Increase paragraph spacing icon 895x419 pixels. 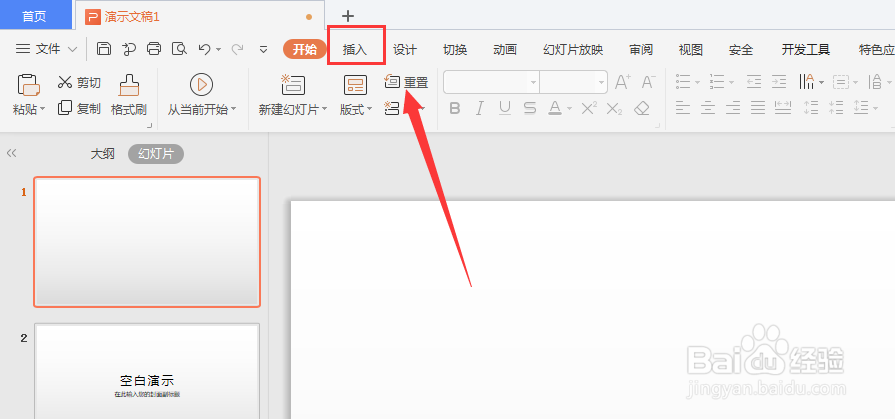point(811,107)
